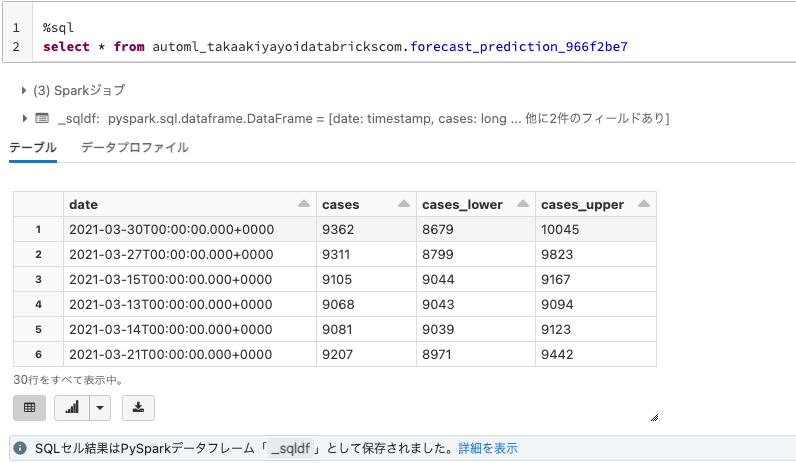Open the chart type dropdown arrow
The height and width of the screenshot is (463, 796).
100,408
